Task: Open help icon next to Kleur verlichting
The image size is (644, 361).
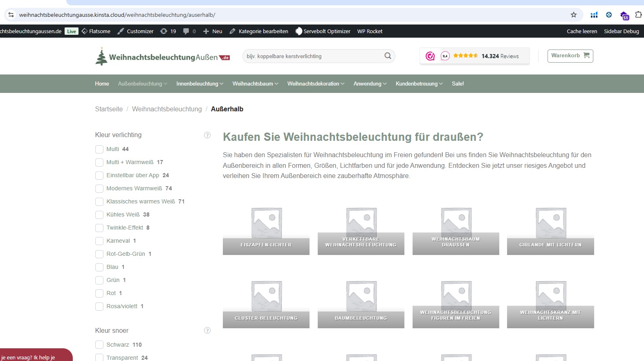Action: click(x=207, y=135)
